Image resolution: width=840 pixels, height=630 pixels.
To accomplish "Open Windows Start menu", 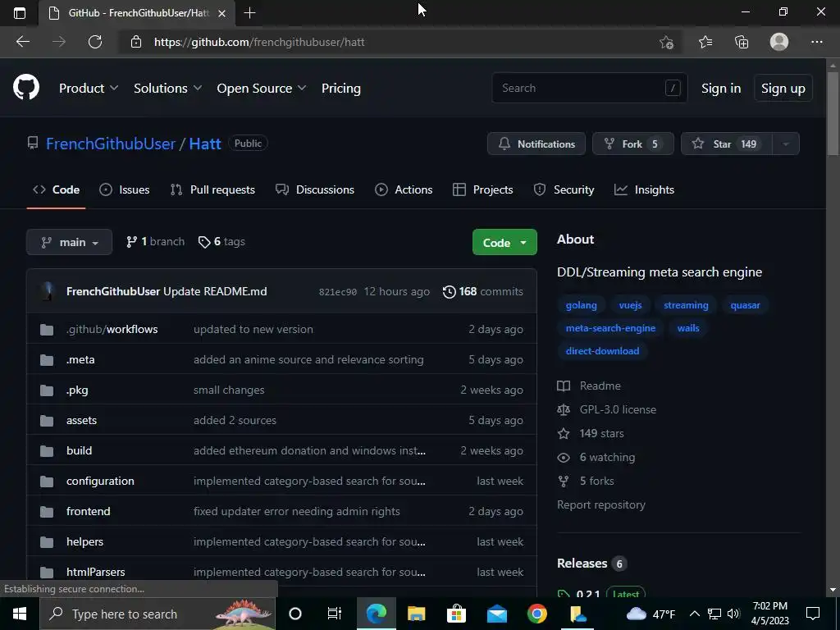I will [x=20, y=614].
